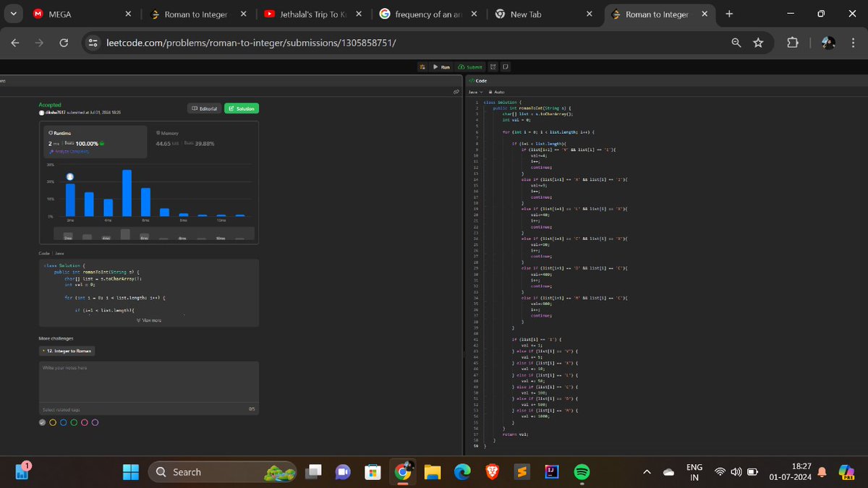
Task: Open Task View from the taskbar
Action: [x=313, y=472]
